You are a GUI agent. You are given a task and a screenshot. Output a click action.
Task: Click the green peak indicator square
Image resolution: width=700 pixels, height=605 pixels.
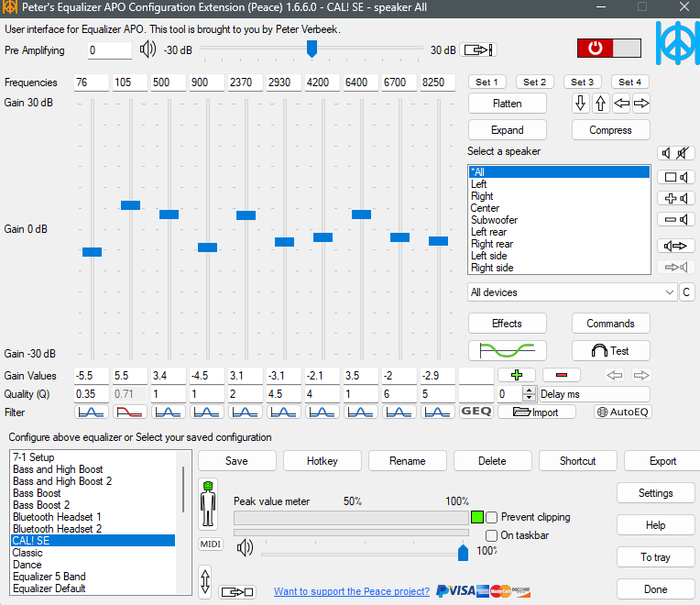coord(476,517)
